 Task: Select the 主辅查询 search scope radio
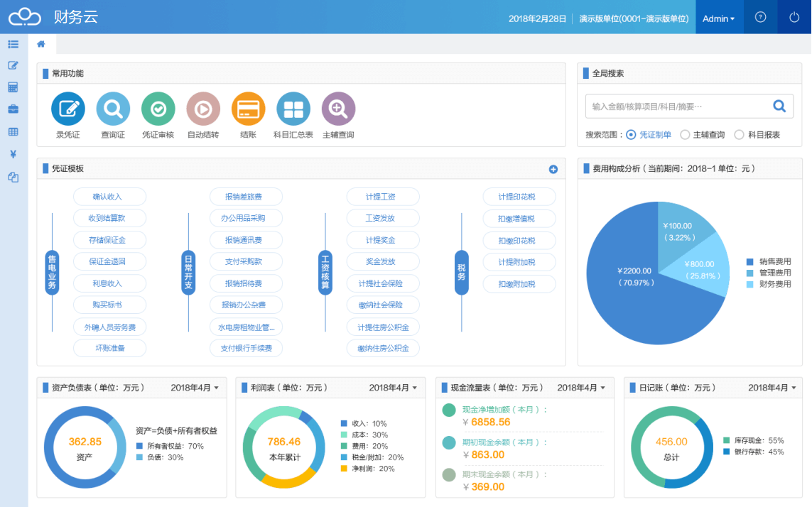(685, 134)
